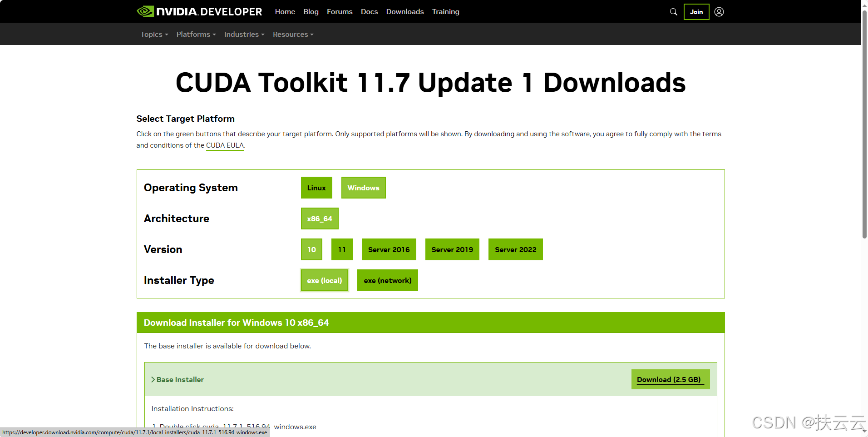The image size is (868, 437).
Task: Click the Select Target Platform heading
Action: click(x=186, y=119)
